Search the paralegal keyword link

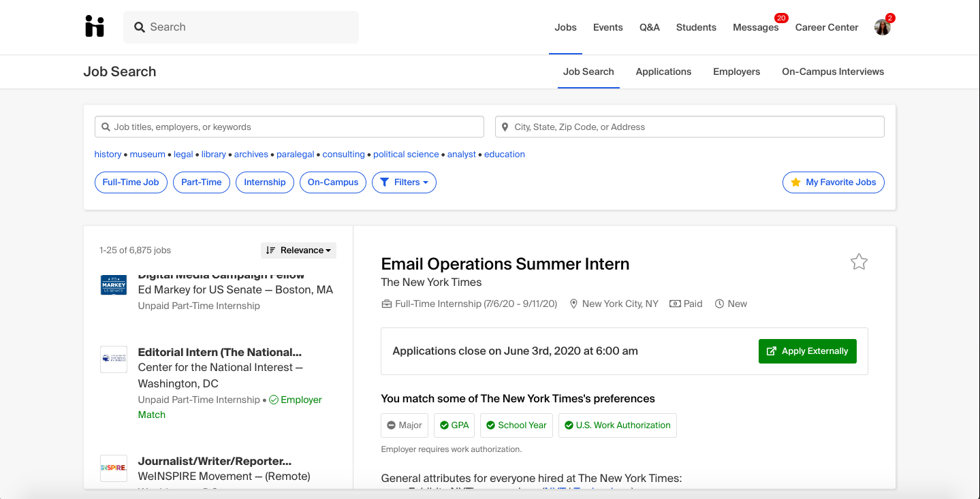[x=296, y=155]
